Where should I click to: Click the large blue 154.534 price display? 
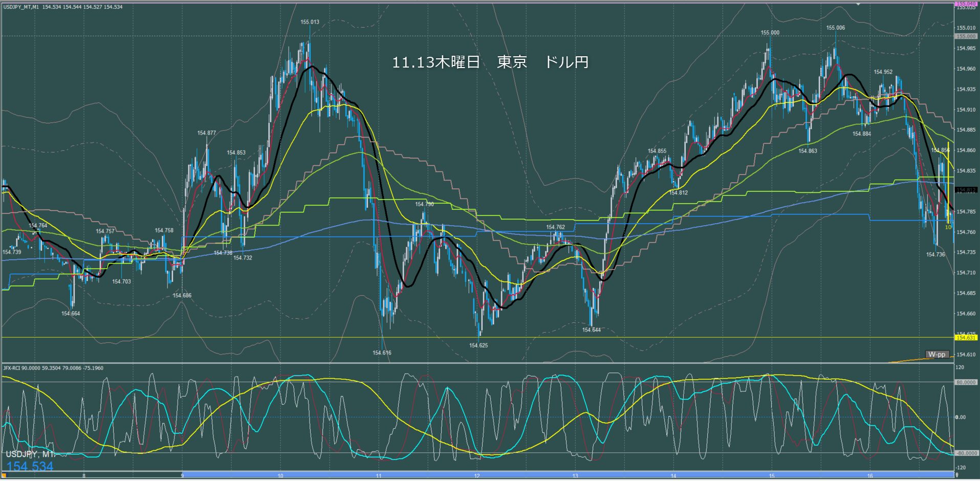[x=30, y=467]
